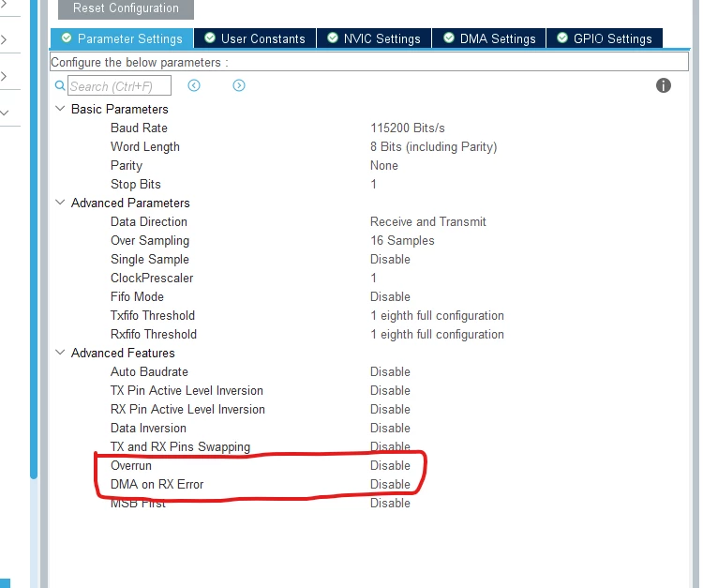Collapse the Basic Parameters section

[60, 109]
